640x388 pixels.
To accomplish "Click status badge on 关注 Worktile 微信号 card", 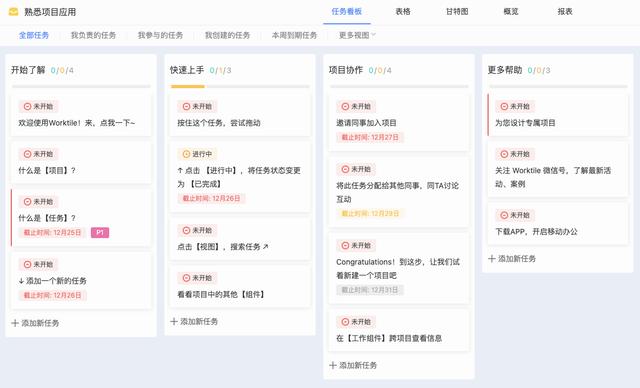I will pyautogui.click(x=515, y=154).
